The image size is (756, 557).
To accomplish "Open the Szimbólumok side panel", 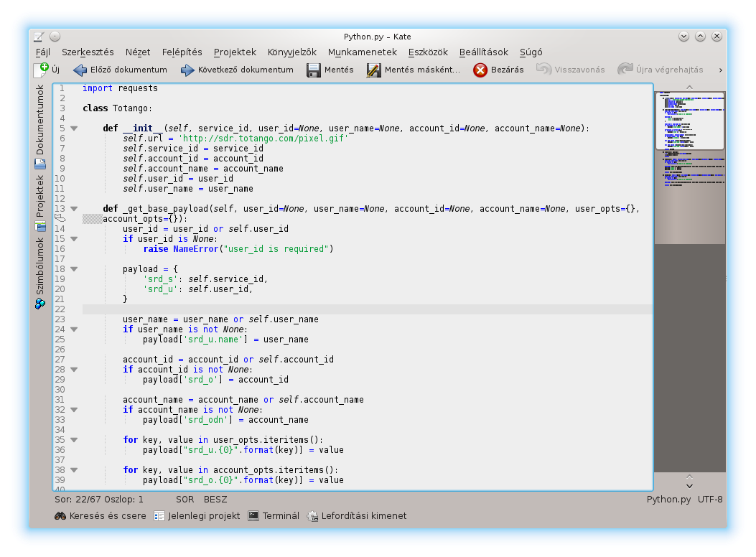I will pyautogui.click(x=40, y=273).
